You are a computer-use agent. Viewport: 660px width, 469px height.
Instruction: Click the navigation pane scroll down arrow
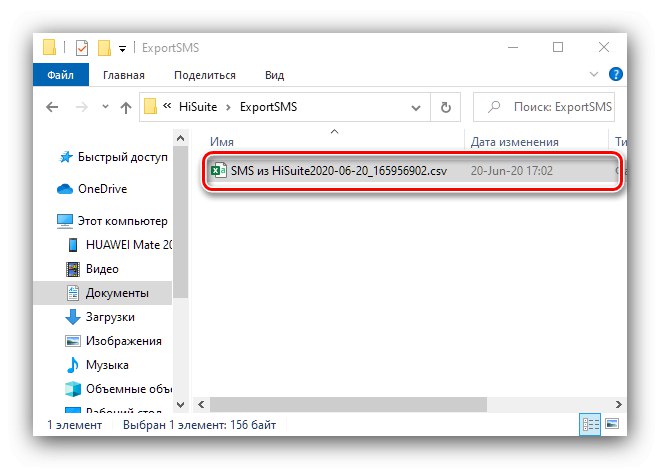click(x=181, y=405)
